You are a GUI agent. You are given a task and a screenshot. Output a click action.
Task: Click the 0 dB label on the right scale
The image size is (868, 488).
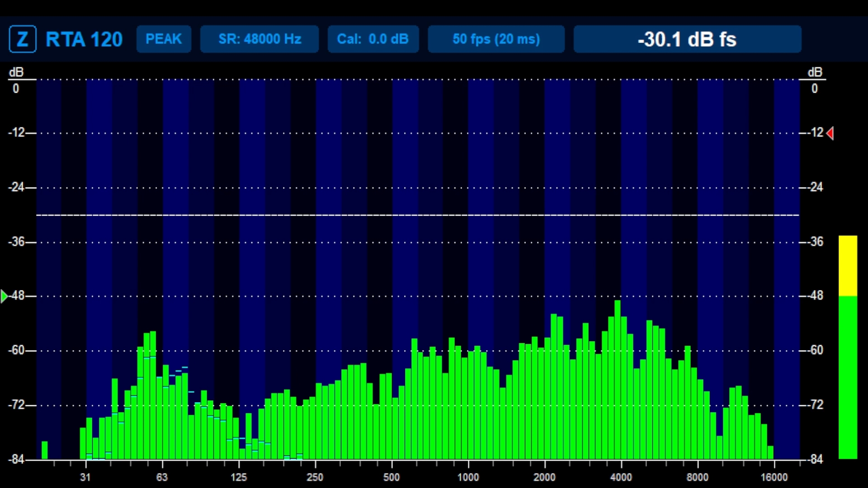coord(814,89)
